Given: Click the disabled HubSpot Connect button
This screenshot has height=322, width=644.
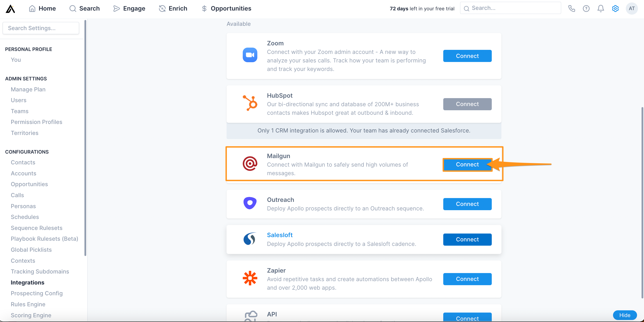Looking at the screenshot, I should point(467,104).
